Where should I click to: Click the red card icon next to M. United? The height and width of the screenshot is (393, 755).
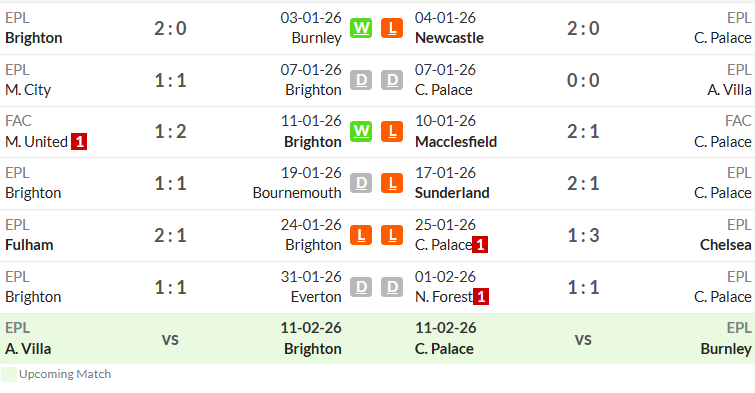[79, 142]
